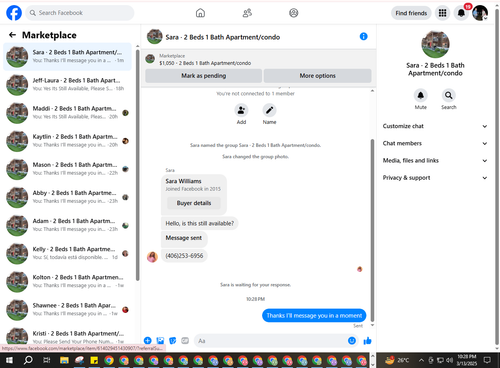This screenshot has width=500, height=368.
Task: Open Kolton conversation
Action: [67, 281]
